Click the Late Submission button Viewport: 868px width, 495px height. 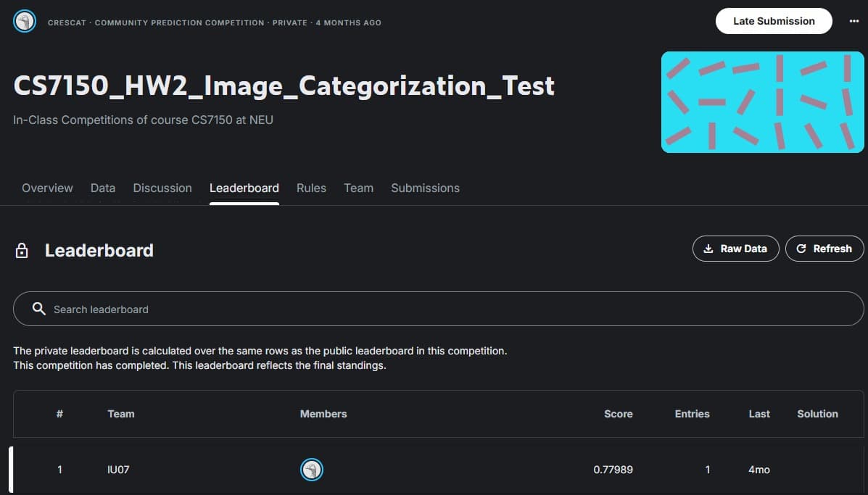[773, 21]
